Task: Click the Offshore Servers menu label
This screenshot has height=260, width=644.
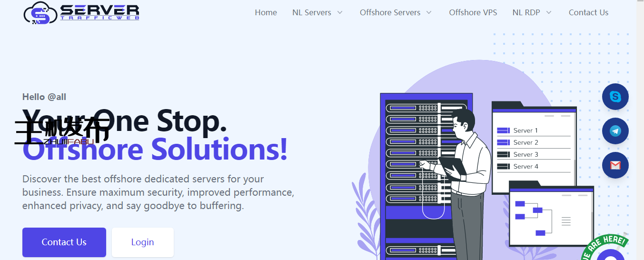Action: (390, 12)
